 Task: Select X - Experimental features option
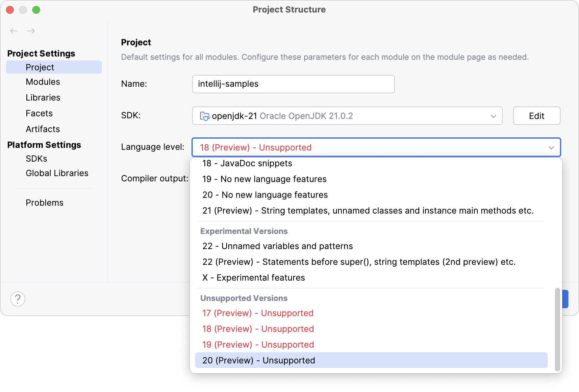(253, 278)
